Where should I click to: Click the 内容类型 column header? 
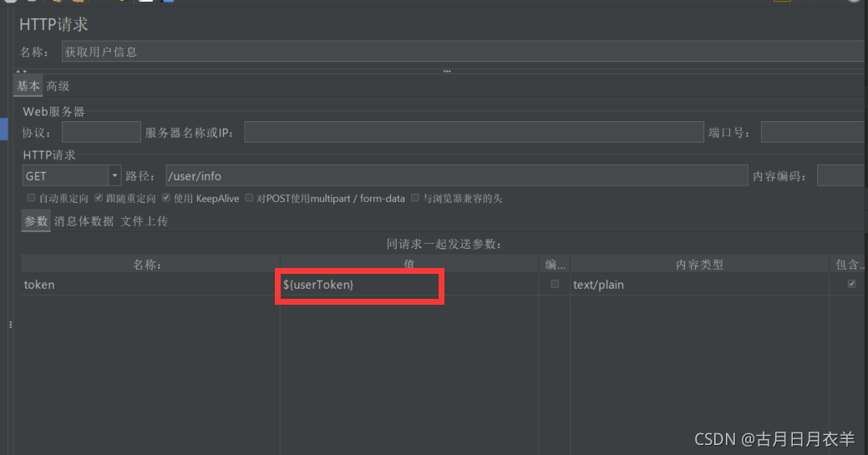[699, 265]
